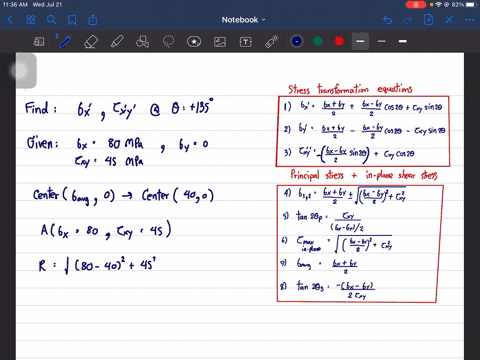Open the page thumbnails grid view
Viewport: 480px width, 360px height.
[x=31, y=20]
